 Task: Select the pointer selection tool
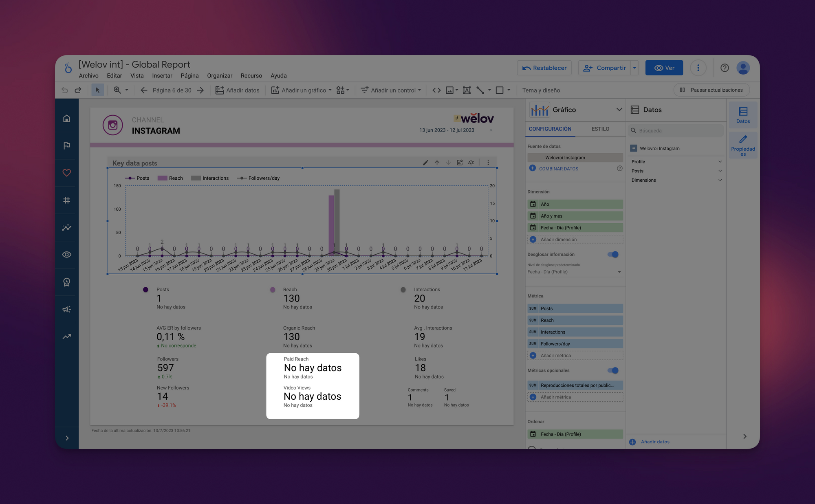[97, 90]
